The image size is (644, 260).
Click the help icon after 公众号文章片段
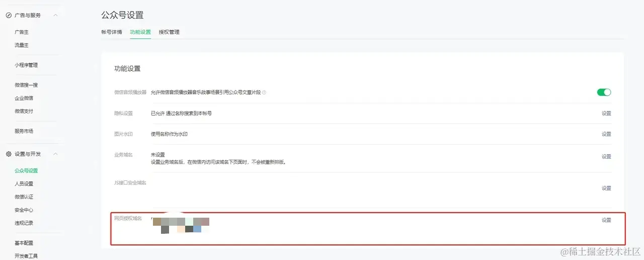tap(264, 93)
